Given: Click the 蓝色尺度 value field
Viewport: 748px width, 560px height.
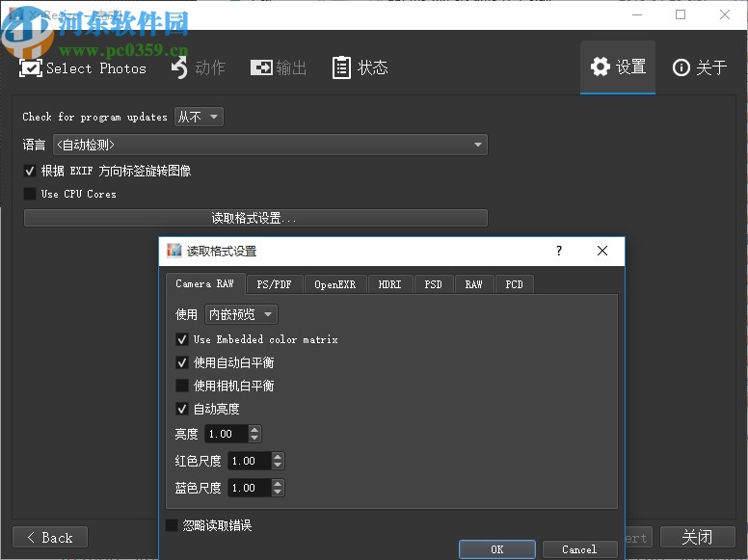Looking at the screenshot, I should (x=250, y=488).
